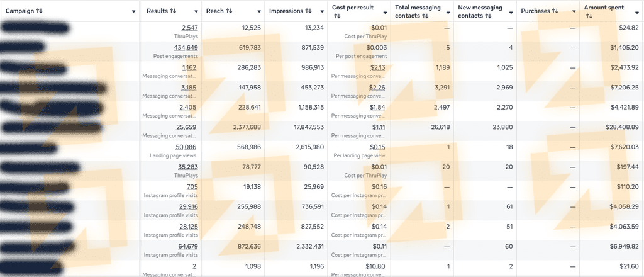Open the Reach column dropdown caret
Image resolution: width=644 pixels, height=277 pixels.
[259, 11]
